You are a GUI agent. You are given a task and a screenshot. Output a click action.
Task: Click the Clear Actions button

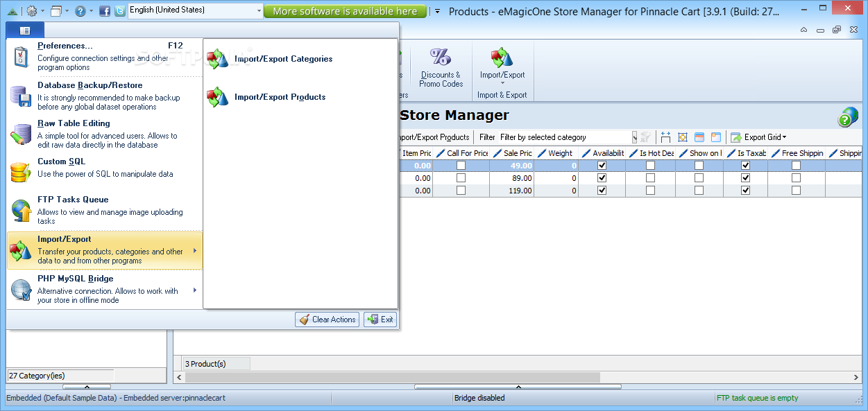(x=327, y=320)
